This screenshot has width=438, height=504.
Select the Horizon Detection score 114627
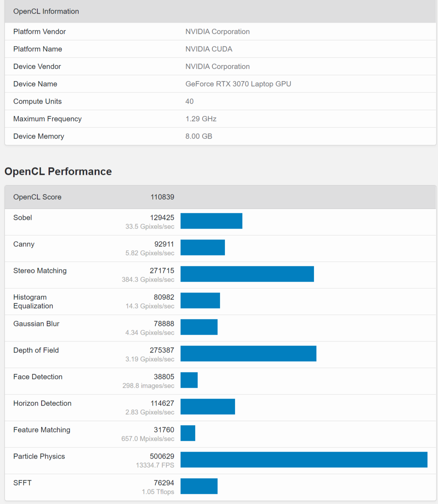pyautogui.click(x=162, y=403)
